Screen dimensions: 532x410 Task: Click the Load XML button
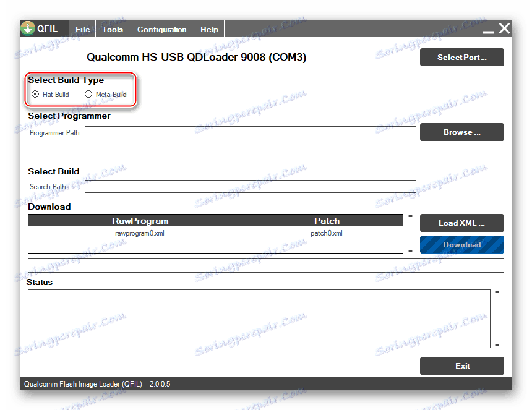461,223
